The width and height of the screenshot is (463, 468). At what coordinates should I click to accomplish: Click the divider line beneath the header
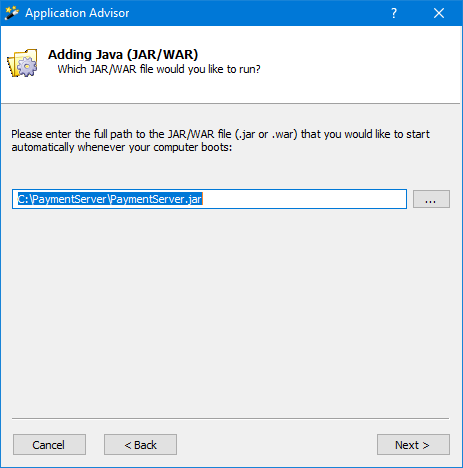[231, 104]
